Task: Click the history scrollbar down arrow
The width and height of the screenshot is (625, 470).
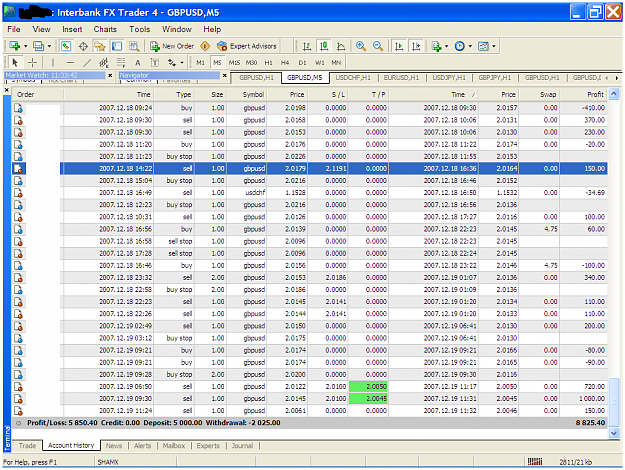Action: (614, 433)
